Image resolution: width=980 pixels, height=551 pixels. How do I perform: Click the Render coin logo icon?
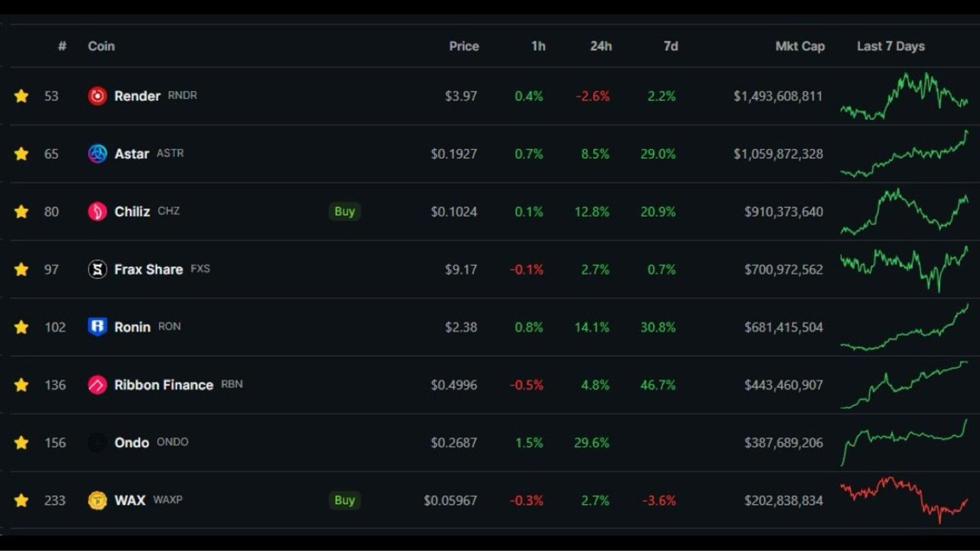pos(97,96)
